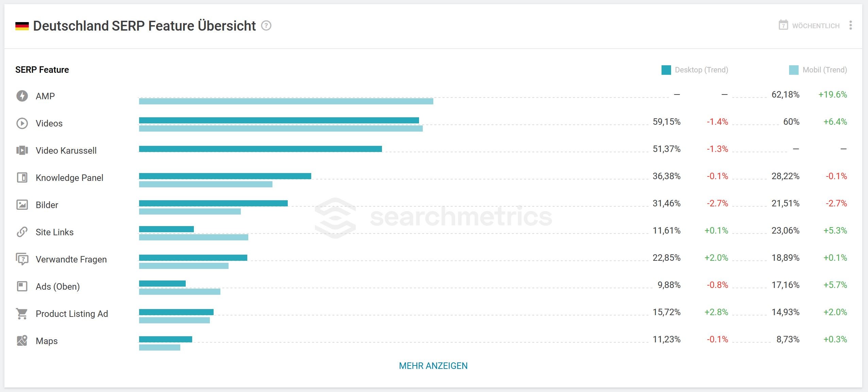Click the Site Links chain icon
This screenshot has width=868, height=392.
click(x=22, y=232)
